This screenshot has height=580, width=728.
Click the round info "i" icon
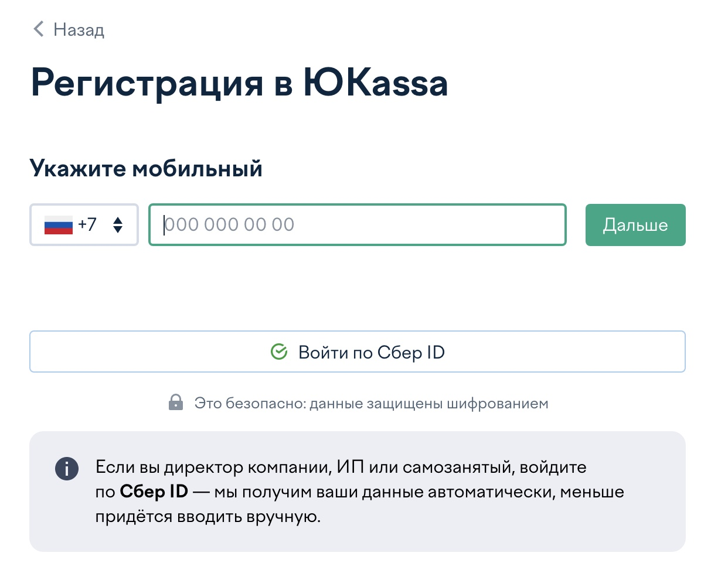(67, 469)
